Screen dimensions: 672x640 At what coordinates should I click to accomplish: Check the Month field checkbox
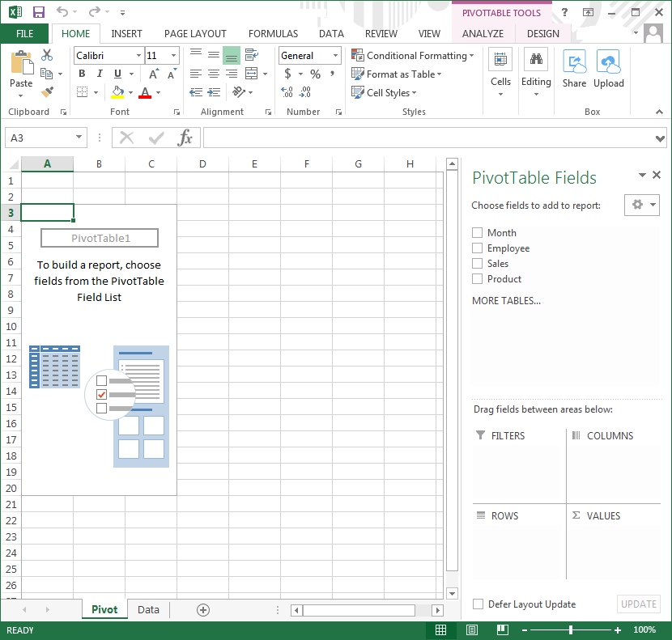click(477, 232)
